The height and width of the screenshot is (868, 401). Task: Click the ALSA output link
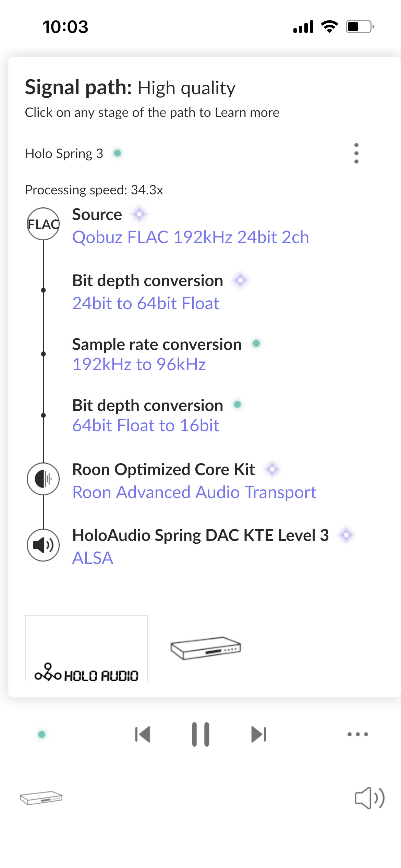pyautogui.click(x=93, y=558)
